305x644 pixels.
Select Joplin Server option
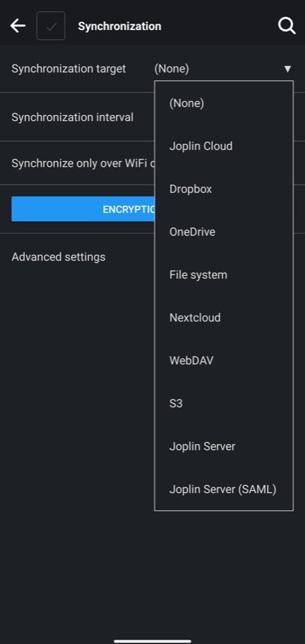click(223, 446)
